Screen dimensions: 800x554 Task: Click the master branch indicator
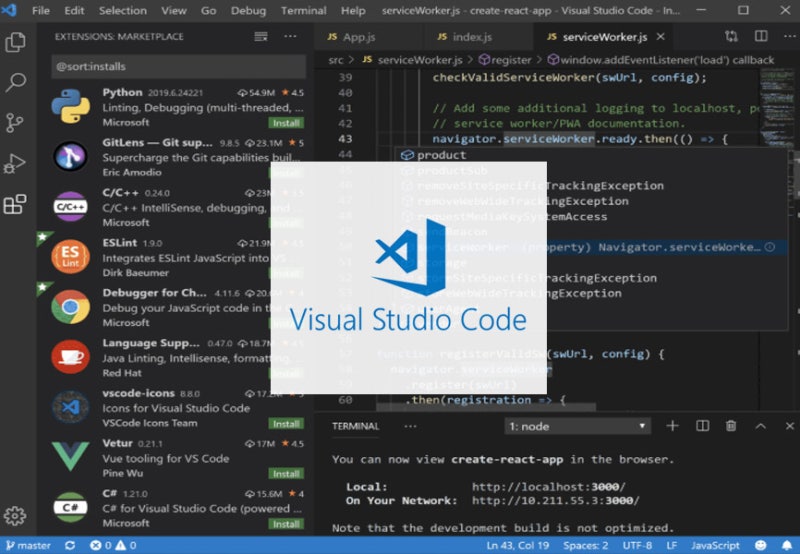(x=28, y=545)
